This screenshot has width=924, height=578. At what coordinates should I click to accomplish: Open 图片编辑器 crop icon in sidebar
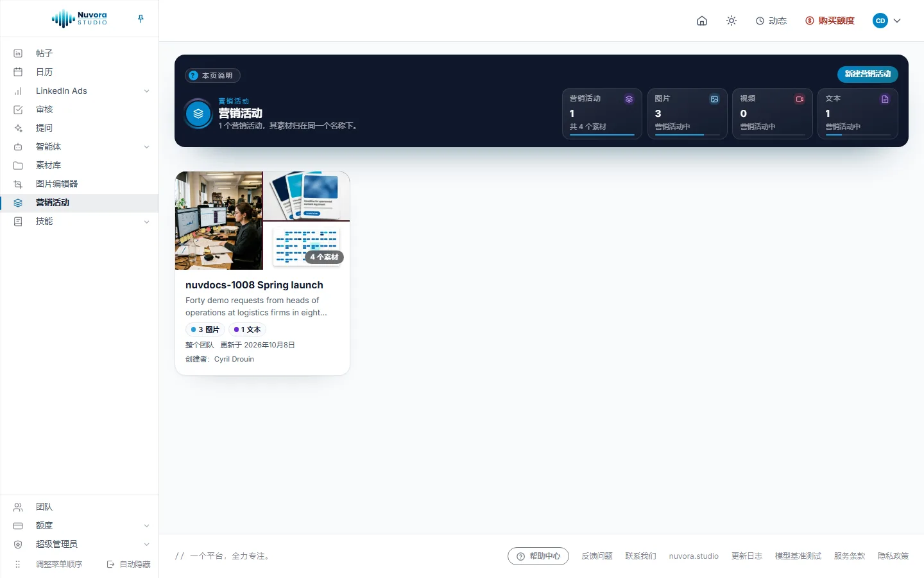[18, 184]
